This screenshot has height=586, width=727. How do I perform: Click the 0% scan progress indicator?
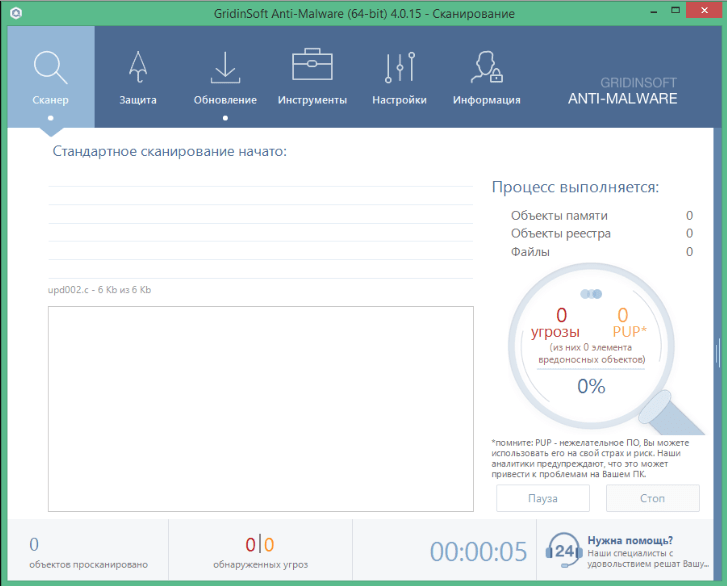coord(591,386)
